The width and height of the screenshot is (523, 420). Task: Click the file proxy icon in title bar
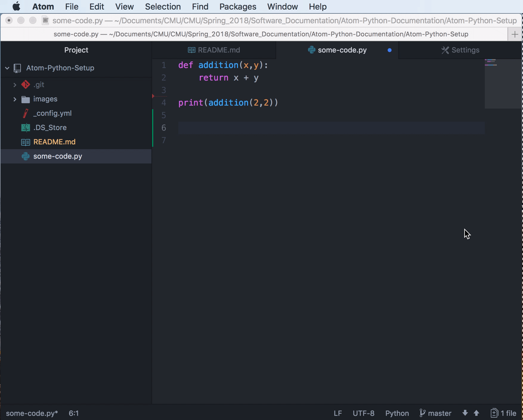coord(45,20)
